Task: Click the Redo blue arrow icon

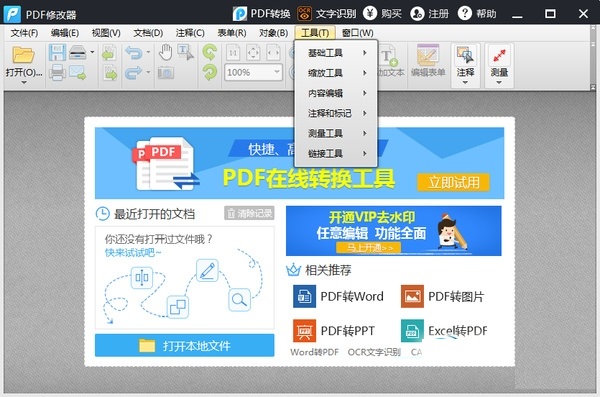Action: pyautogui.click(x=133, y=72)
